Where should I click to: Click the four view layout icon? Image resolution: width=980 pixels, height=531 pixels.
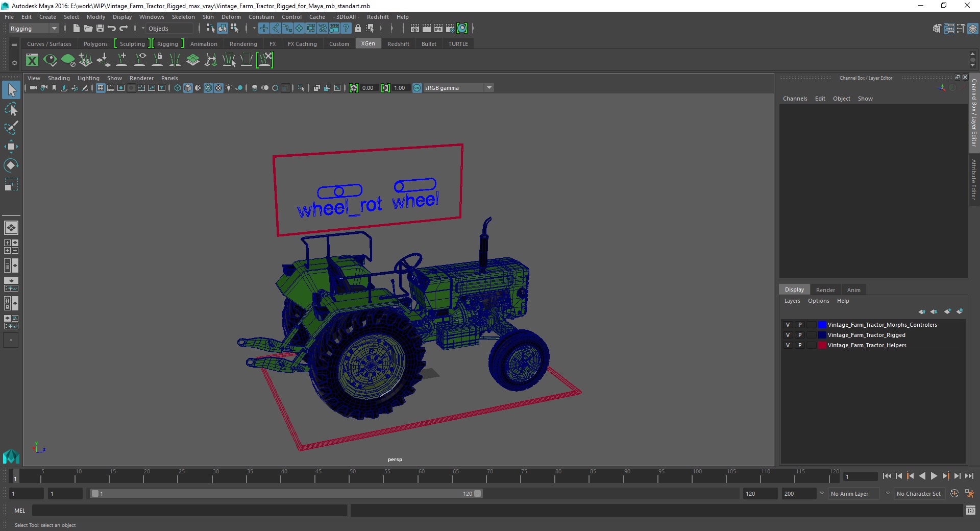(11, 247)
